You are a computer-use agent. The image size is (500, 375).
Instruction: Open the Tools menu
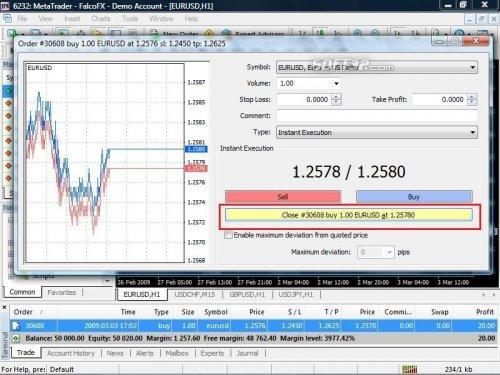(130, 19)
